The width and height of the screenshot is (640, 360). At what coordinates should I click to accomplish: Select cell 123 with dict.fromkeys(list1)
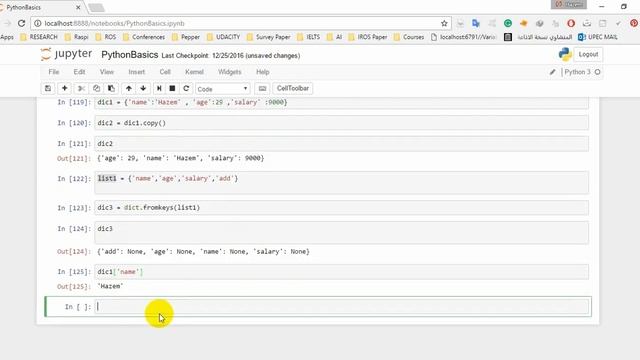tap(342, 207)
